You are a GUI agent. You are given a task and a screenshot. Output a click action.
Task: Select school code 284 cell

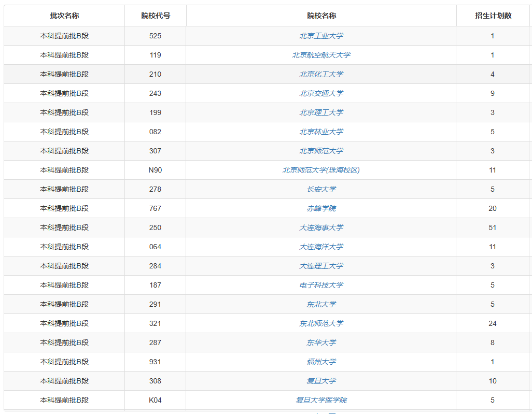pyautogui.click(x=156, y=266)
